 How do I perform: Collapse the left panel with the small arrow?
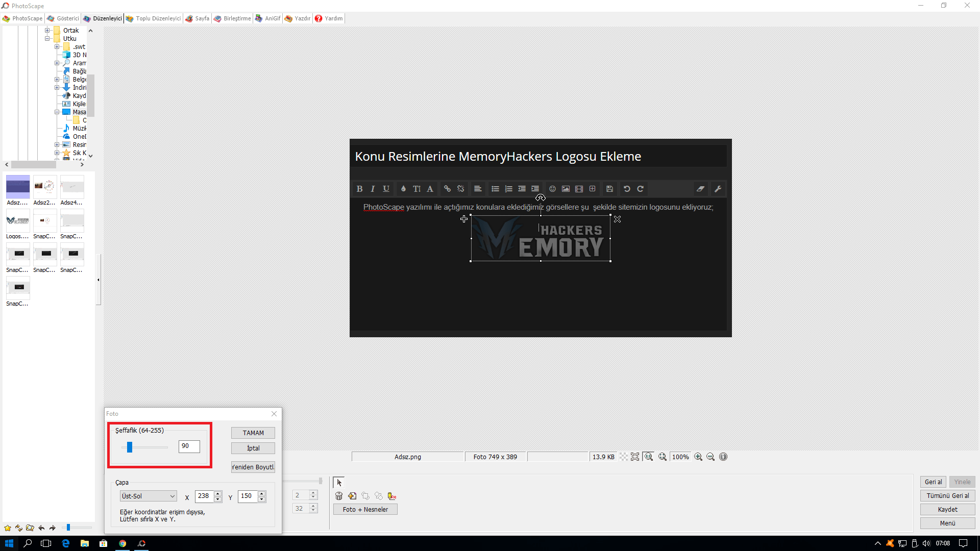point(99,280)
